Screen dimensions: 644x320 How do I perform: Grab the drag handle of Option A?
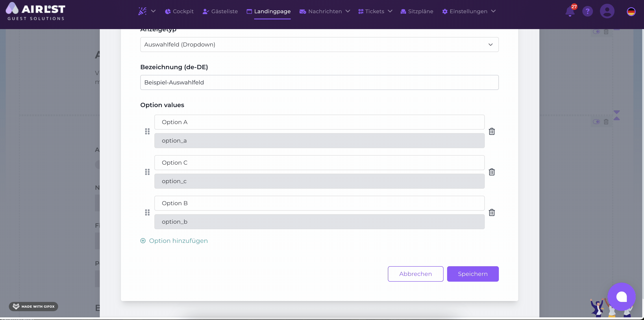pos(147,131)
